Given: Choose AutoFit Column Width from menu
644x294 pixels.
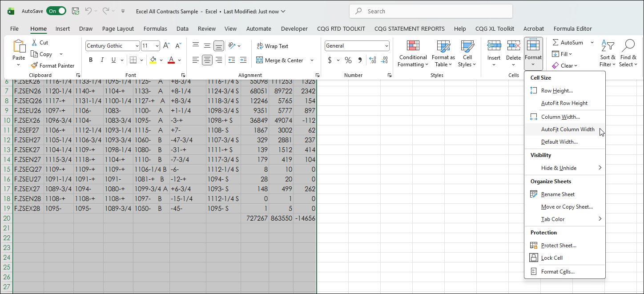Looking at the screenshot, I should point(568,129).
